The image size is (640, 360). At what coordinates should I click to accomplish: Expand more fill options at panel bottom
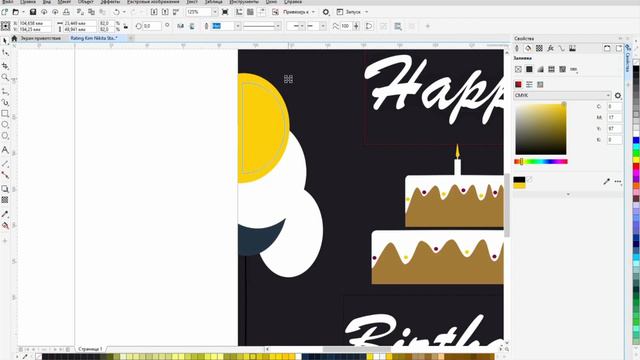pyautogui.click(x=568, y=194)
